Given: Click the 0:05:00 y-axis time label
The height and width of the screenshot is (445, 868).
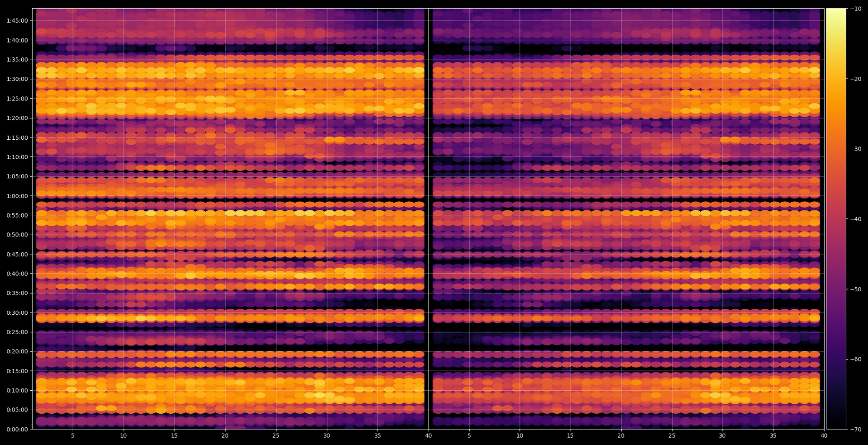Looking at the screenshot, I should coord(17,410).
